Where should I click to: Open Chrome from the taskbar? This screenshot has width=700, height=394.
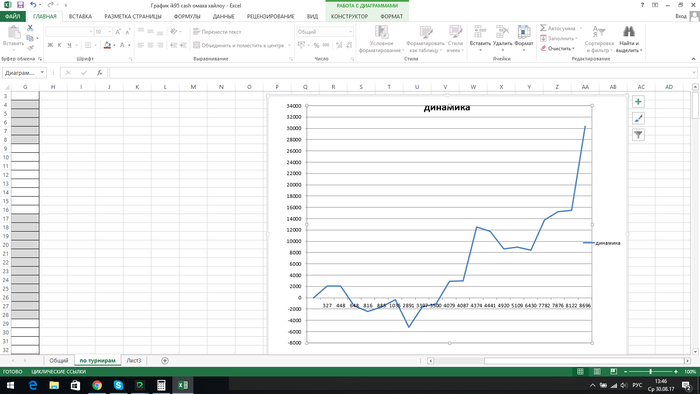tap(97, 385)
